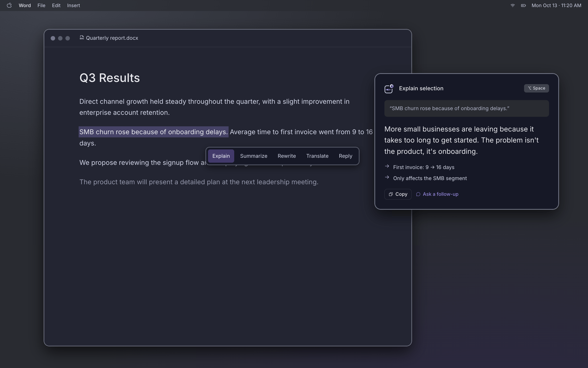The image size is (588, 368).
Task: Choose Summarize in the selection toolbar
Action: pyautogui.click(x=254, y=156)
